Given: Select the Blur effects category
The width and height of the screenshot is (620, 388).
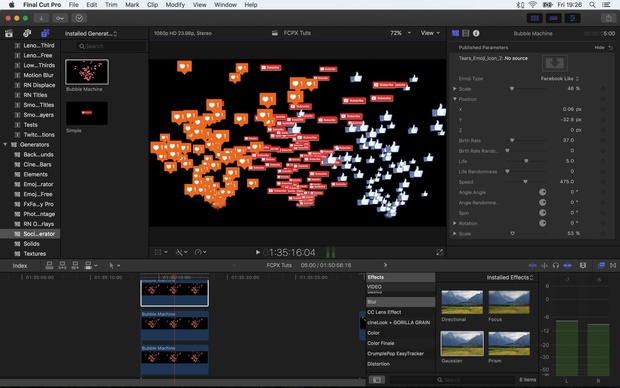Looking at the screenshot, I should click(x=401, y=302).
